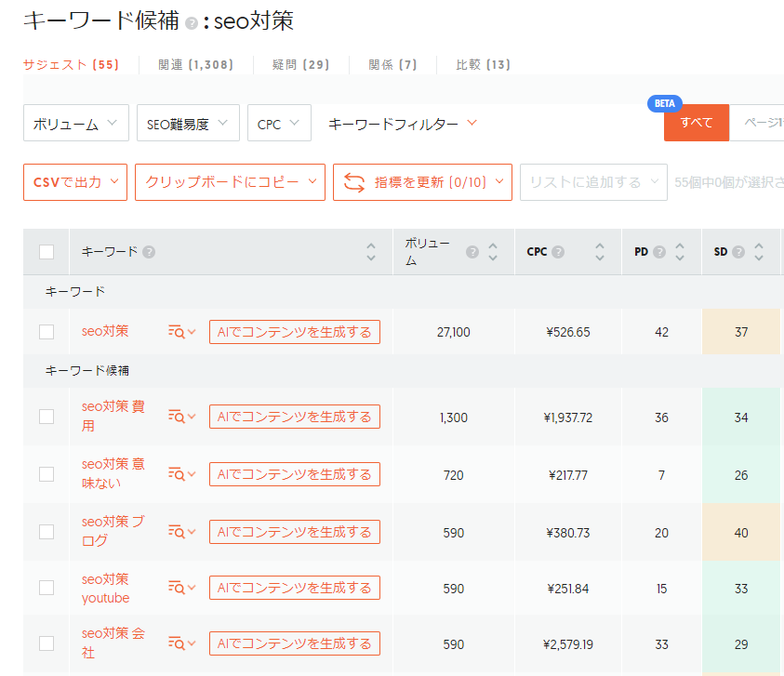Viewport: 784px width, 676px height.
Task: Check the box for seo対策 ブログ row
Action: click(47, 532)
